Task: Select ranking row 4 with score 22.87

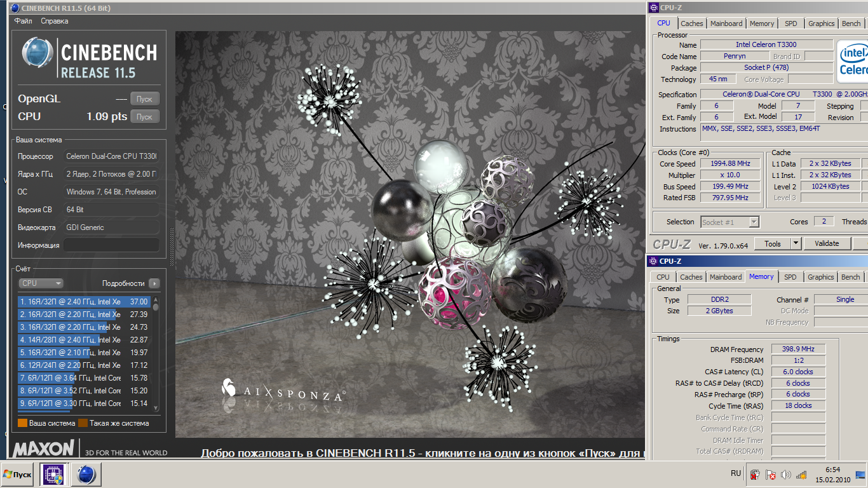Action: (x=84, y=340)
